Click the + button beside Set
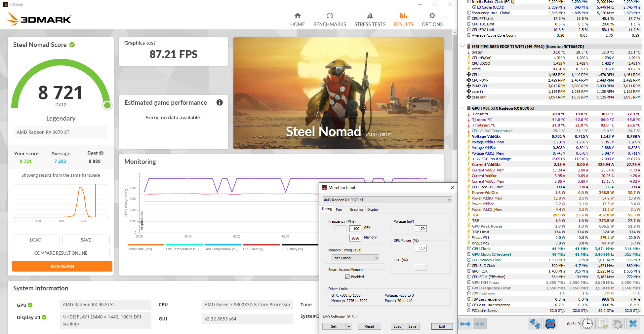644x334 pixels. pos(349,326)
